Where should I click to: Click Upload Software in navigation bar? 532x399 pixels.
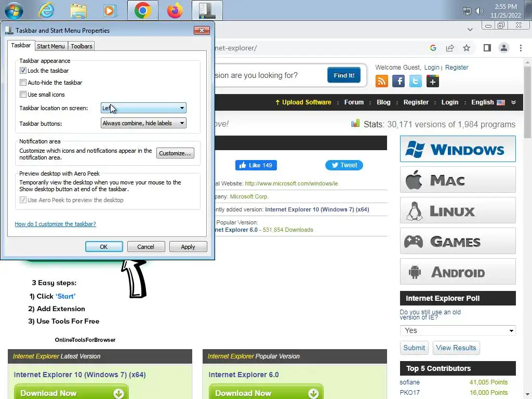point(303,102)
